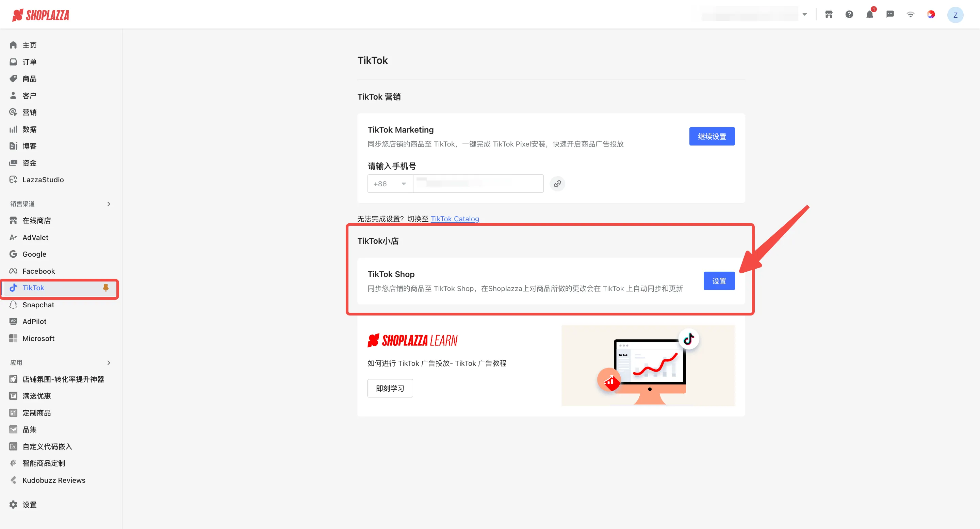This screenshot has width=980, height=529.
Task: Go to 主页 in the sidebar
Action: point(29,45)
